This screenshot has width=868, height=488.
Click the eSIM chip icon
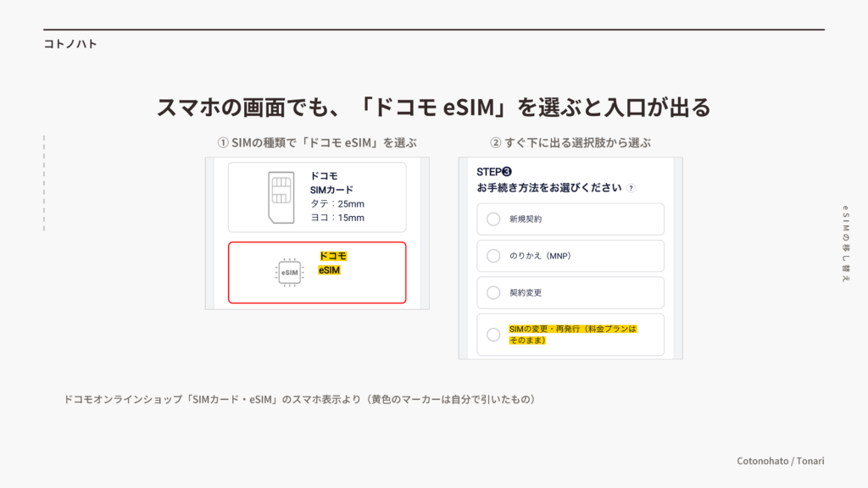click(x=290, y=272)
